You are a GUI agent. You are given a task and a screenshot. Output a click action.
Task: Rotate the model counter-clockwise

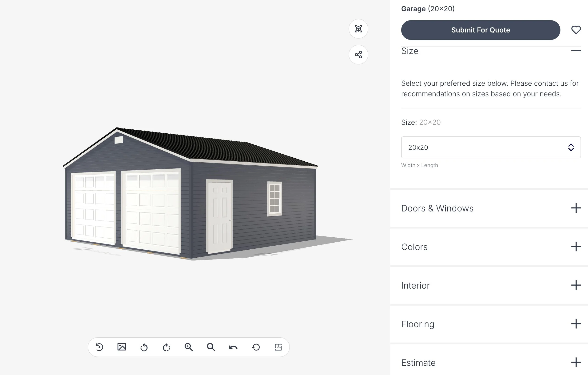[144, 347]
